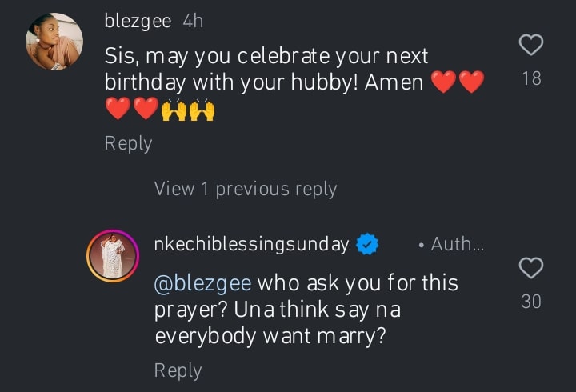Click the blue verified badge

click(x=367, y=245)
